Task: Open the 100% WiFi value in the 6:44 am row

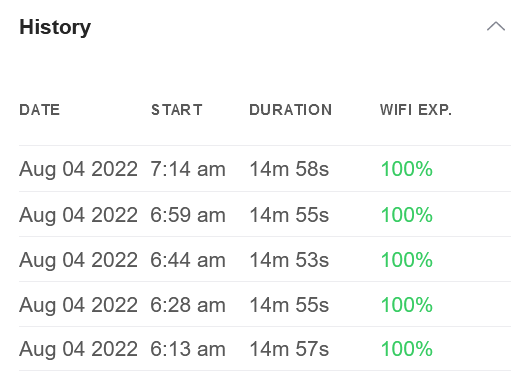Action: 407,260
